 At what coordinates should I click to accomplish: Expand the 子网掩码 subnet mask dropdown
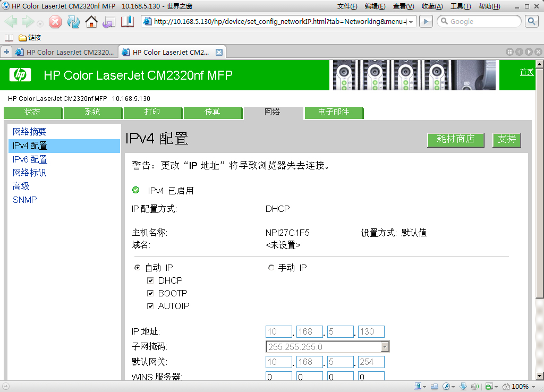coord(385,347)
